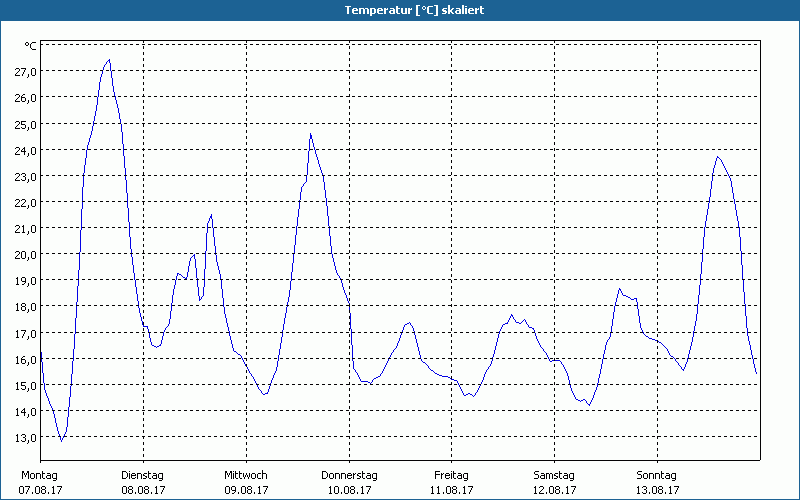Image resolution: width=800 pixels, height=500 pixels.
Task: Select the Montag day label
Action: [x=39, y=475]
